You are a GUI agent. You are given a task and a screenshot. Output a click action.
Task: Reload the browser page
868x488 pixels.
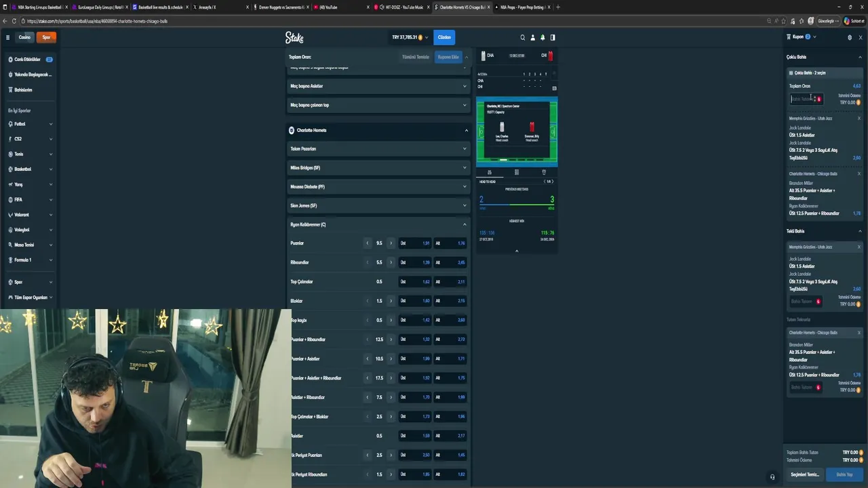point(14,21)
